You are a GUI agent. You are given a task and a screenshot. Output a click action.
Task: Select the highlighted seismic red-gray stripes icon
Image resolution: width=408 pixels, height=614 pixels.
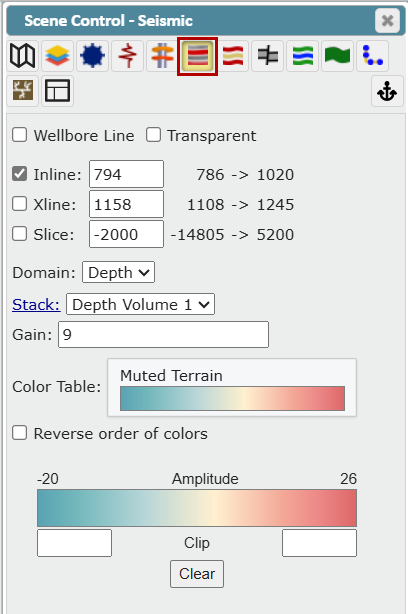[x=197, y=56]
